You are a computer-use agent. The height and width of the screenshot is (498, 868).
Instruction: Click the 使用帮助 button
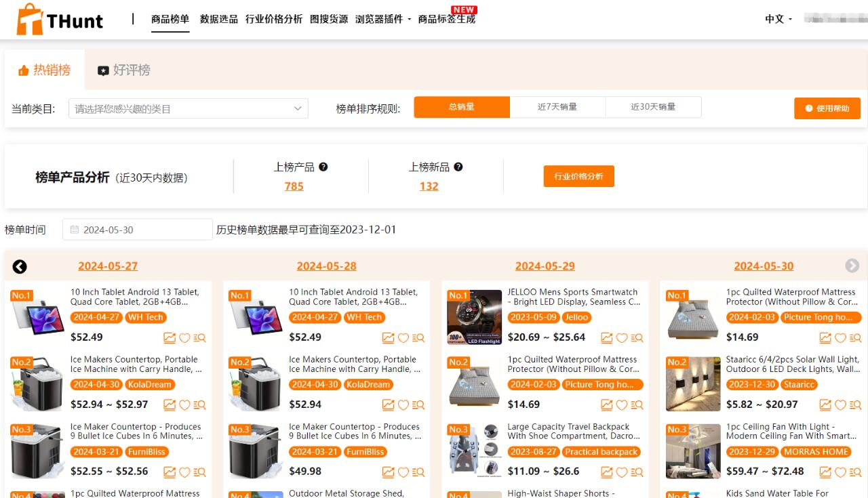pyautogui.click(x=827, y=108)
